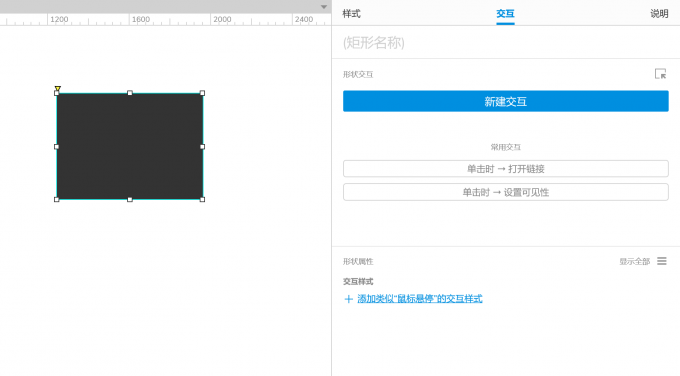Click the top-middle resize handle of rectangle

point(130,93)
